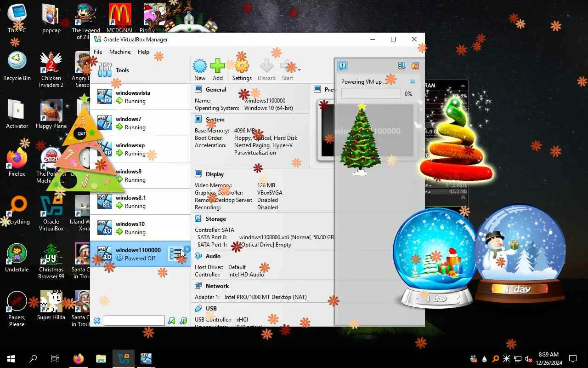Open the Machine menu
The width and height of the screenshot is (588, 368).
coord(120,52)
